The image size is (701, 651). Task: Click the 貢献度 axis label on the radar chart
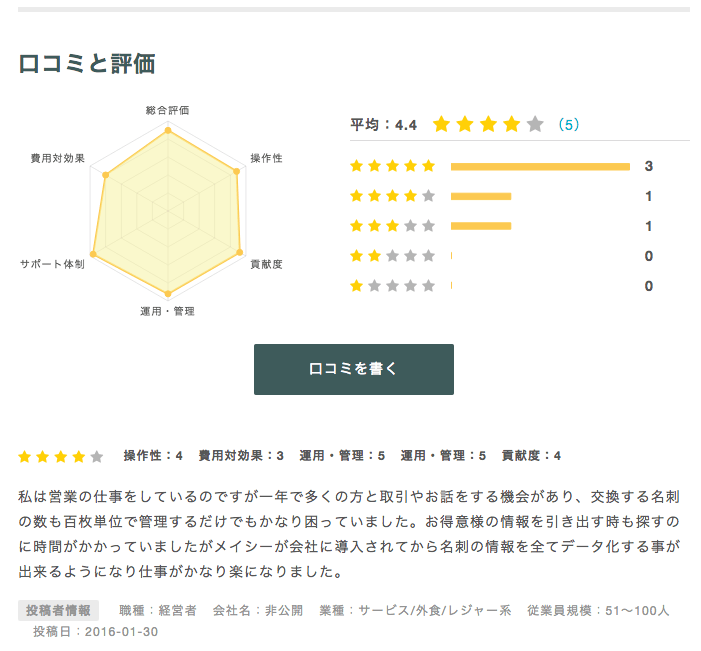(266, 264)
